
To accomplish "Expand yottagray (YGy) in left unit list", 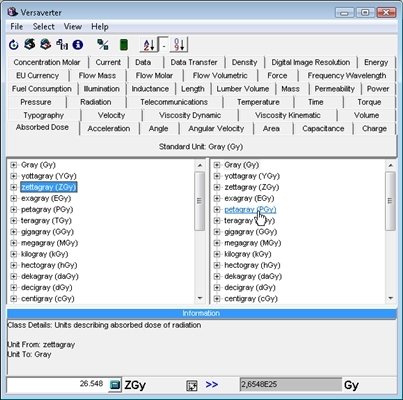I will pos(13,176).
